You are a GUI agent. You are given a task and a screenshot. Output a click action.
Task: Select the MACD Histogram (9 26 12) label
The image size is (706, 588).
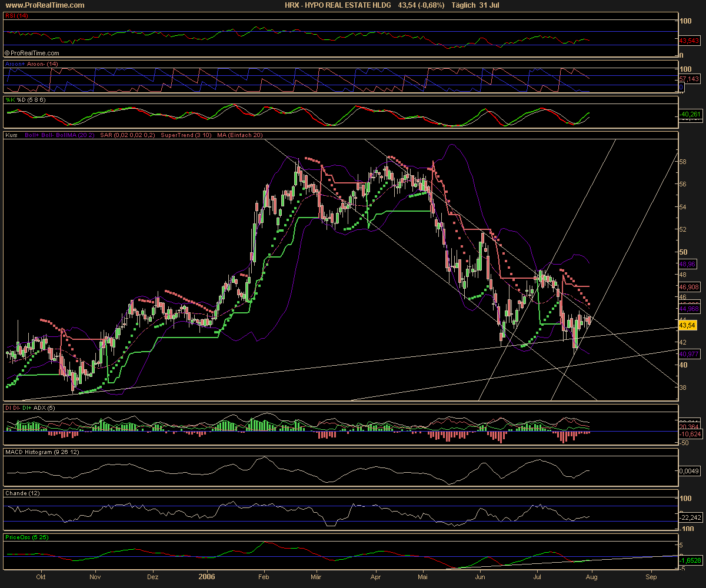[x=42, y=452]
